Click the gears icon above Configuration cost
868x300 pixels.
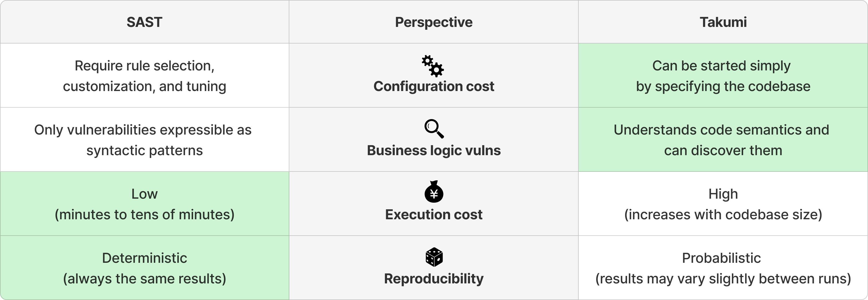(433, 66)
